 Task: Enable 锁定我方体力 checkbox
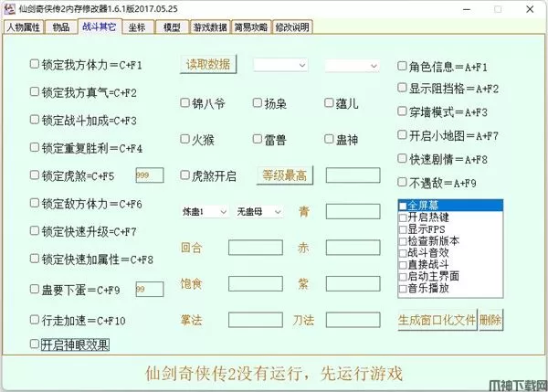click(x=35, y=64)
